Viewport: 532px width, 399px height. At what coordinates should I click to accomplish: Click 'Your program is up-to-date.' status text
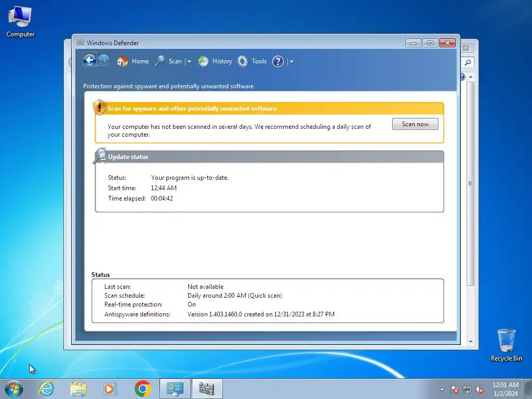(190, 178)
